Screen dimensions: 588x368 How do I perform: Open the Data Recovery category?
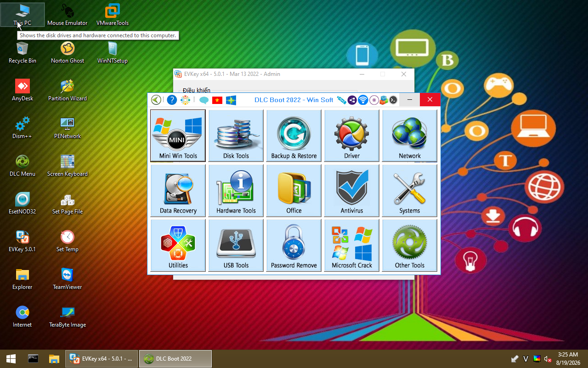pos(178,190)
